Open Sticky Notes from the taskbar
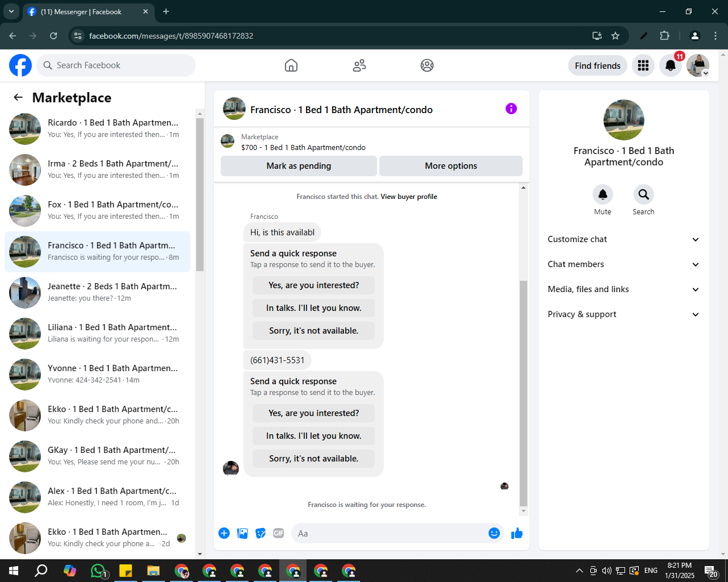 pyautogui.click(x=126, y=571)
